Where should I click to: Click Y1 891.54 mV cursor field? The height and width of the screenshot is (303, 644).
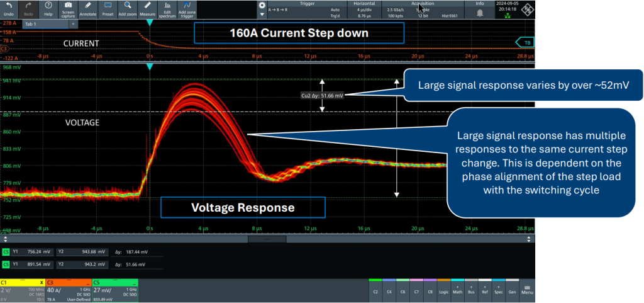coord(32,264)
